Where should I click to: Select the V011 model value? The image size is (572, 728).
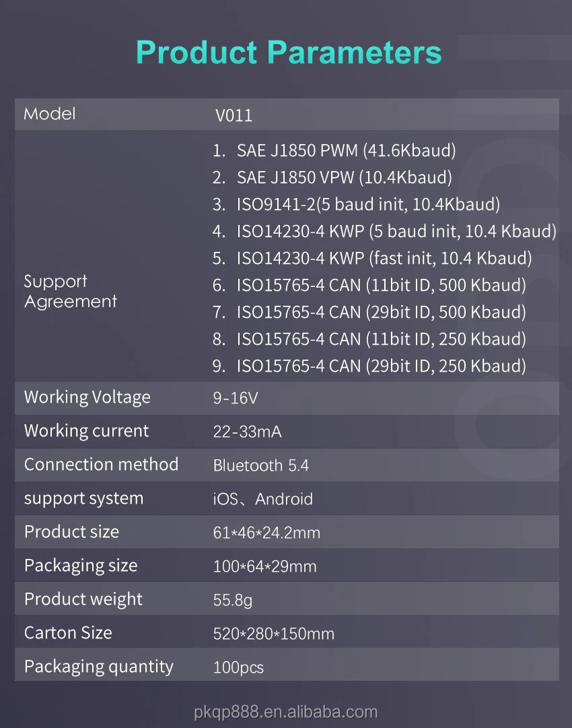[234, 116]
